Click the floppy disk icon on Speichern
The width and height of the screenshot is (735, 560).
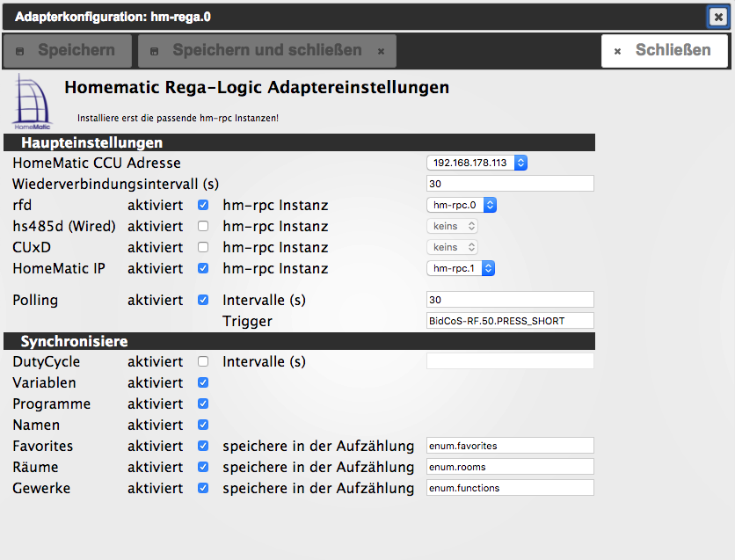click(x=21, y=52)
